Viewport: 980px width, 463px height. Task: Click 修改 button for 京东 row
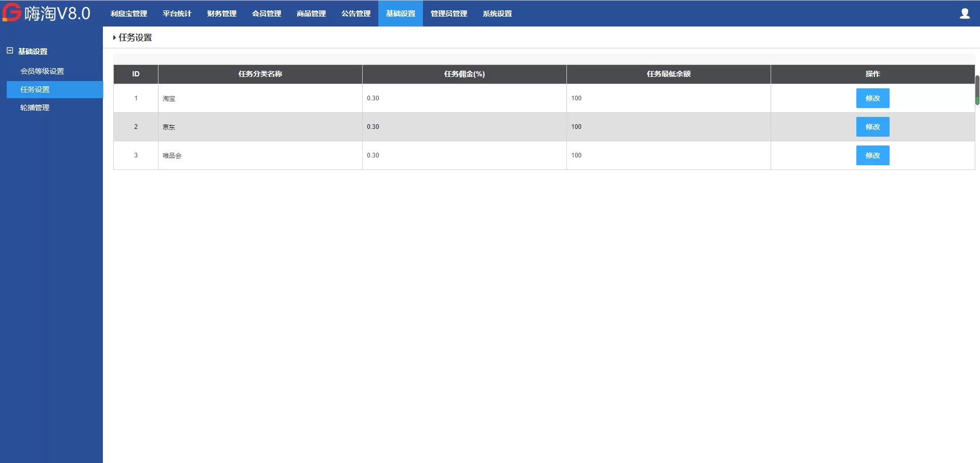click(x=872, y=127)
